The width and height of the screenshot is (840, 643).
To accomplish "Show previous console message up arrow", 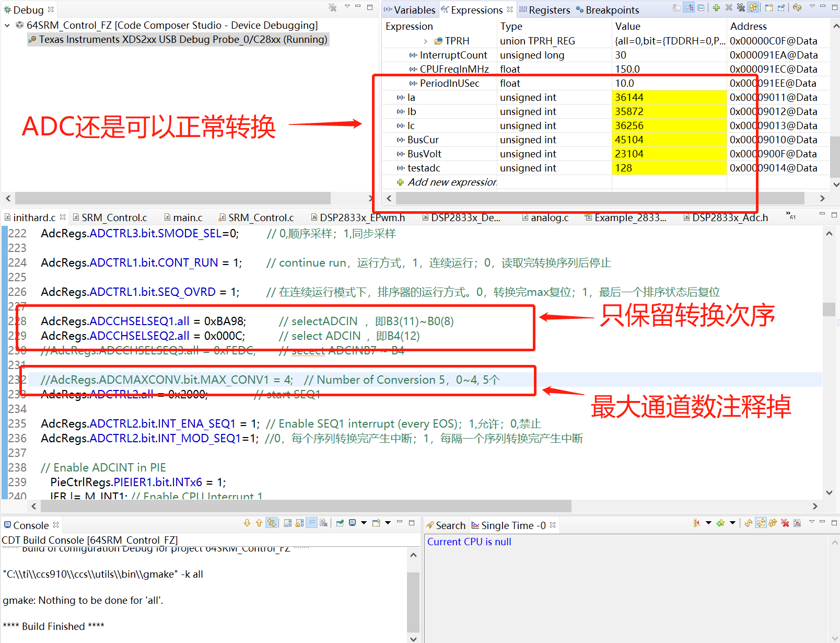I will coord(259,523).
